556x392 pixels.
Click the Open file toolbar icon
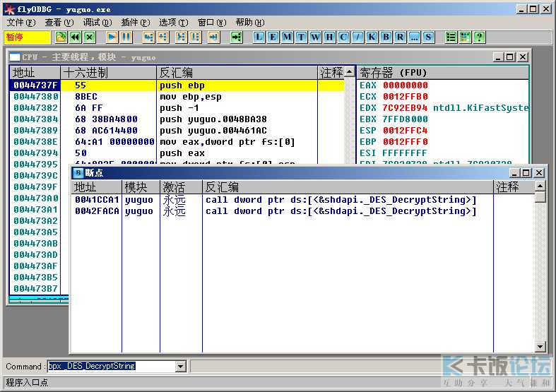coord(61,37)
